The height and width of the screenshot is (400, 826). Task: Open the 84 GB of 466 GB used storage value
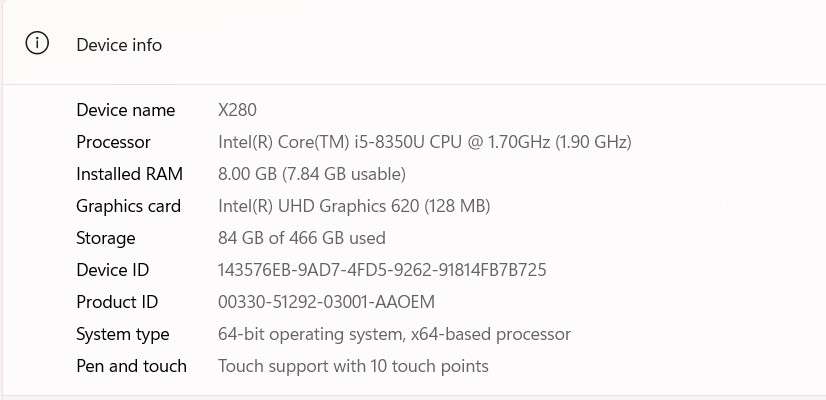(302, 238)
